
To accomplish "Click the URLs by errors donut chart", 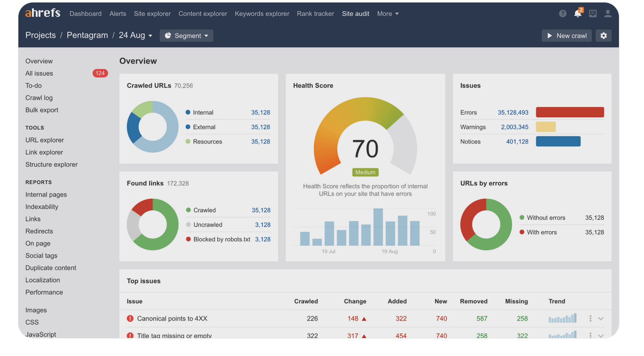I will (x=486, y=224).
